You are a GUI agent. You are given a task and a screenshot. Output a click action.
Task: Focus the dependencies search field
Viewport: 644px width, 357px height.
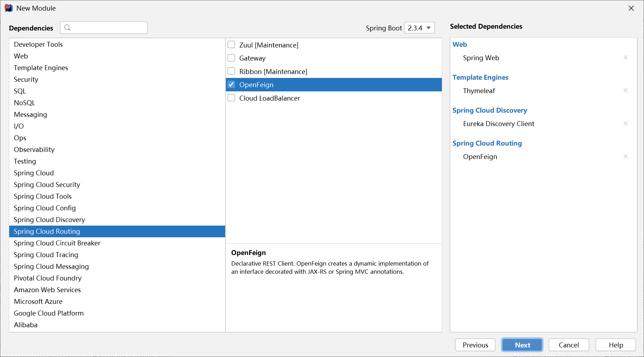[x=104, y=28]
